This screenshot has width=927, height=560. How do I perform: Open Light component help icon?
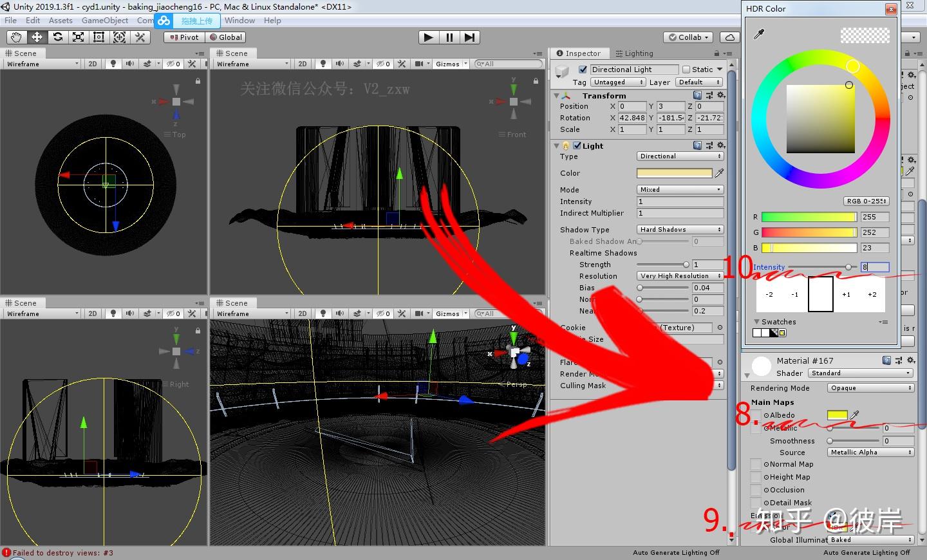pos(697,145)
